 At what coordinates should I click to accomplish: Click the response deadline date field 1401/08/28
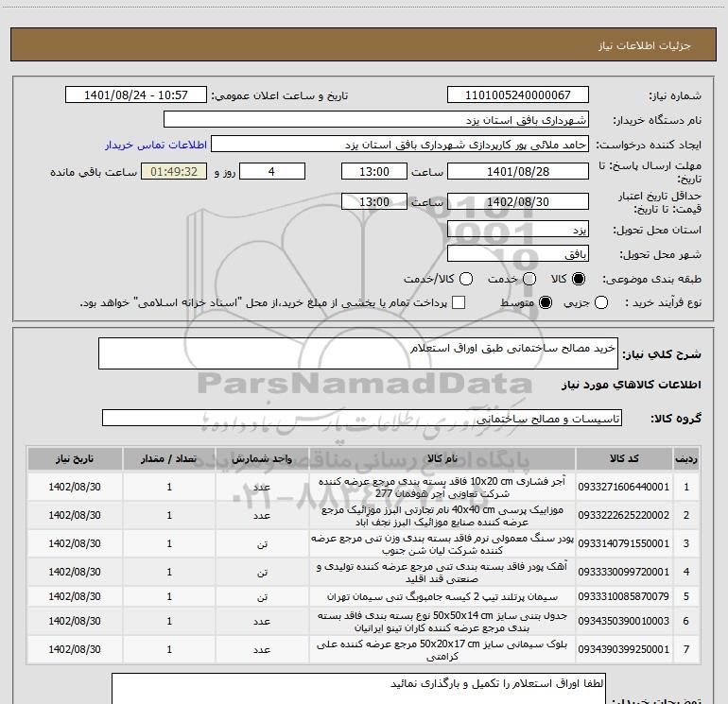click(x=518, y=171)
